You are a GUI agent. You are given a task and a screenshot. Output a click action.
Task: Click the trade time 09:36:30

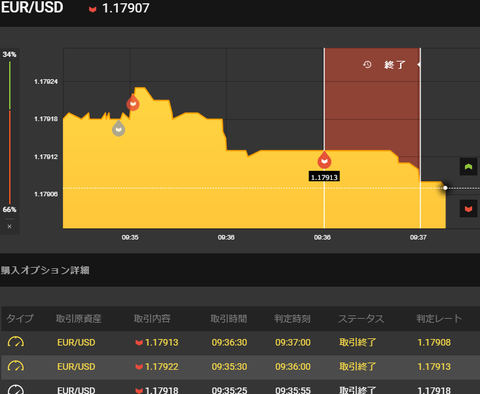229,342
